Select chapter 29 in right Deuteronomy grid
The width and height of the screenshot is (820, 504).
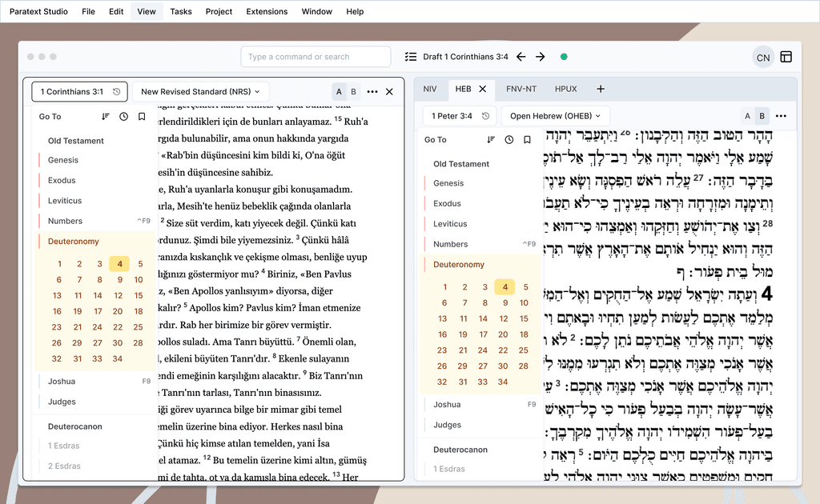point(462,366)
